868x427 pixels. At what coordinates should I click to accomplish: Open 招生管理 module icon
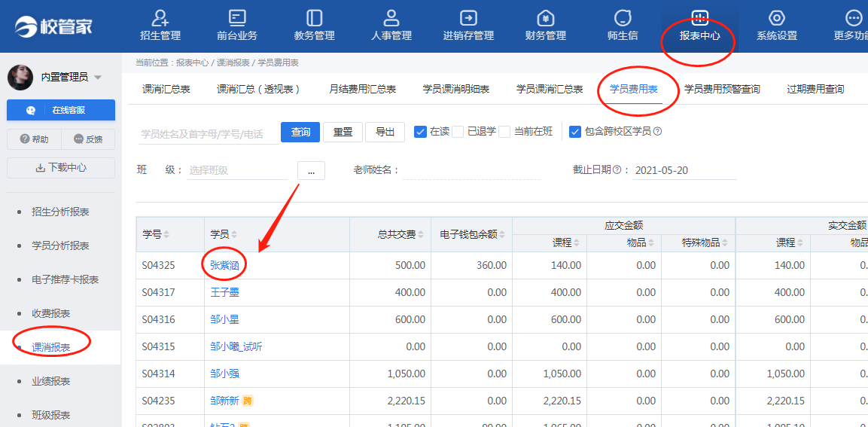tap(160, 18)
